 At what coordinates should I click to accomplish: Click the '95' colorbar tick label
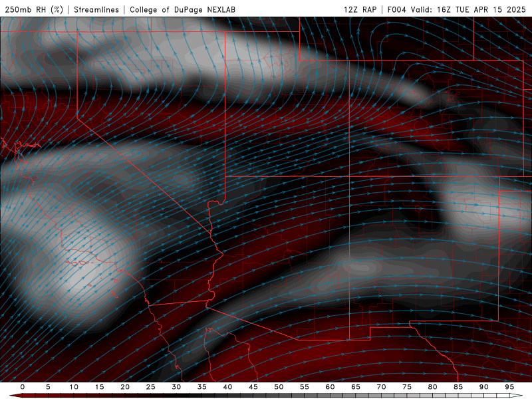(x=509, y=387)
